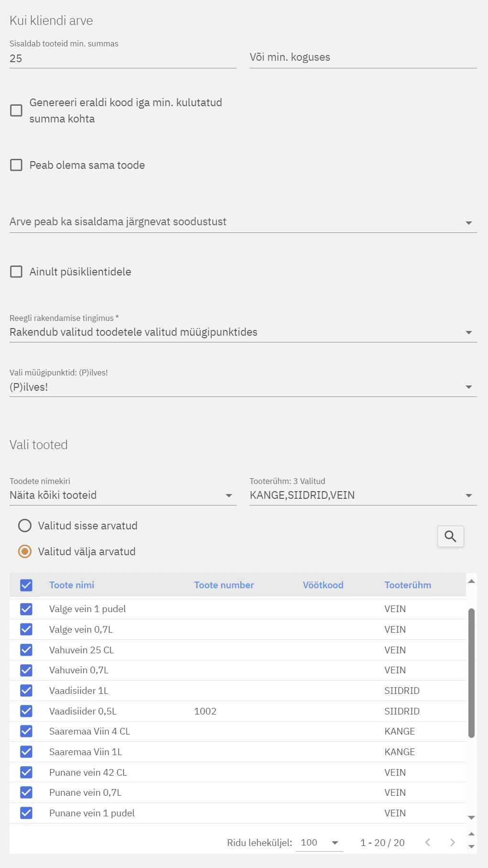Check 'Genereeri eraldi kood' option
The width and height of the screenshot is (488, 868).
pos(16,110)
